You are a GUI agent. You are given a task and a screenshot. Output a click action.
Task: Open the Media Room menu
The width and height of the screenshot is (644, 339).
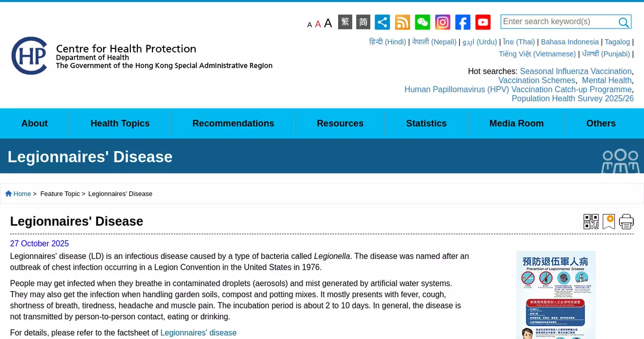(516, 124)
